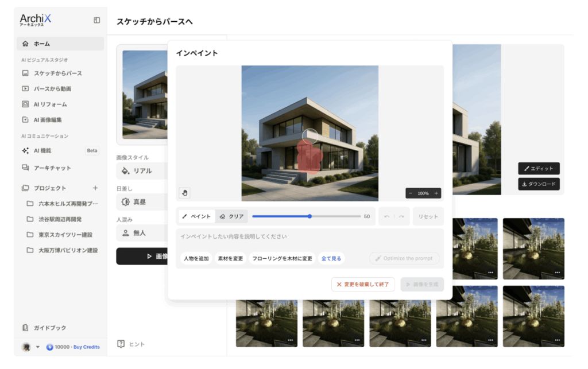The height and width of the screenshot is (369, 588).
Task: Click the undo arrow icon
Action: (386, 216)
